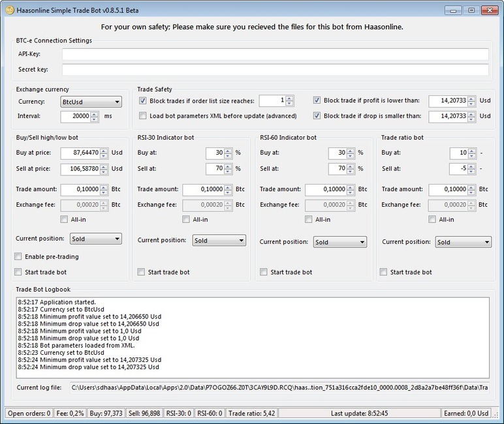Click Trade ratio bot Sell at stepper
504x424 pixels.
click(x=472, y=169)
